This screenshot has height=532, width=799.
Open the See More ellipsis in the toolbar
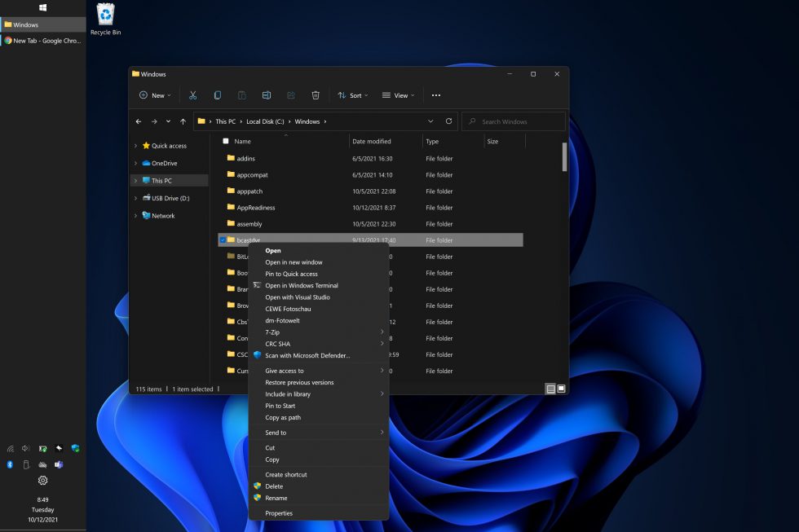(436, 95)
